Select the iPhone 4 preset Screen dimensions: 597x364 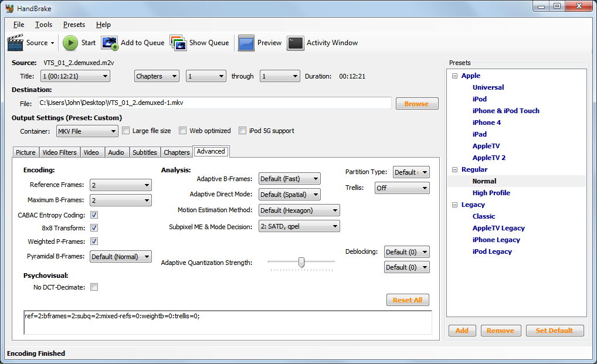click(487, 123)
